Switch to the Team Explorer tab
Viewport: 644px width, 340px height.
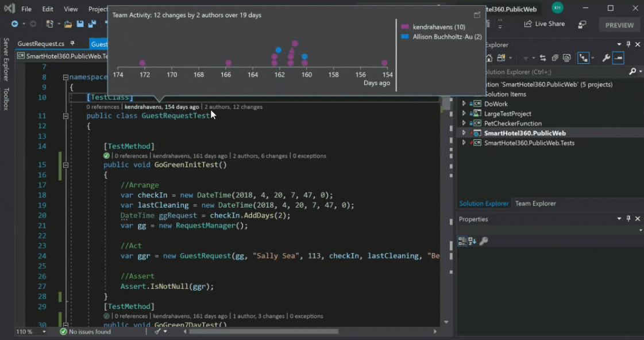point(535,204)
